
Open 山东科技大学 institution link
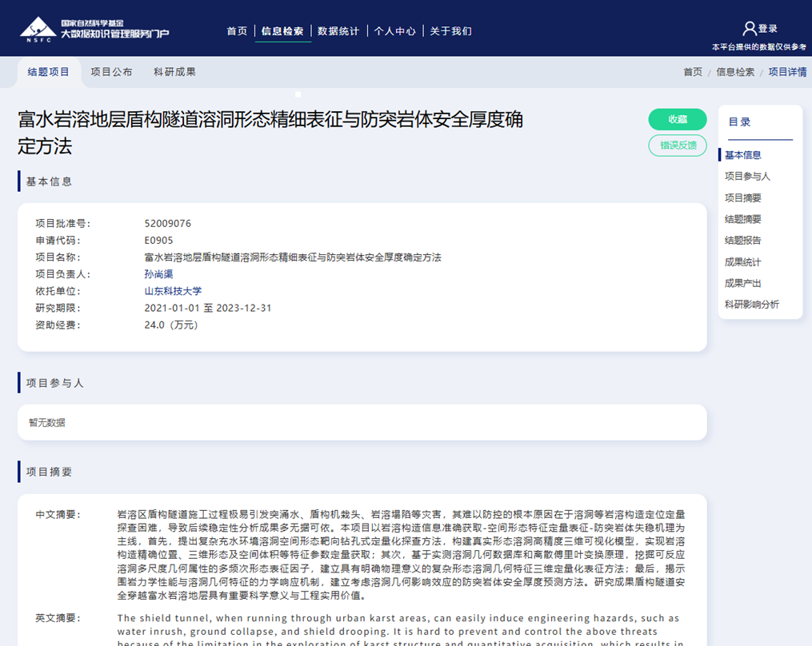point(173,291)
